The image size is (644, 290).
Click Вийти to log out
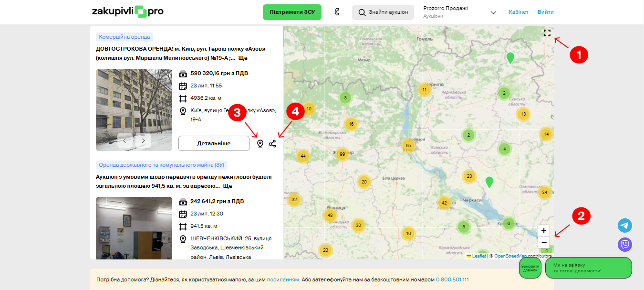click(x=545, y=12)
